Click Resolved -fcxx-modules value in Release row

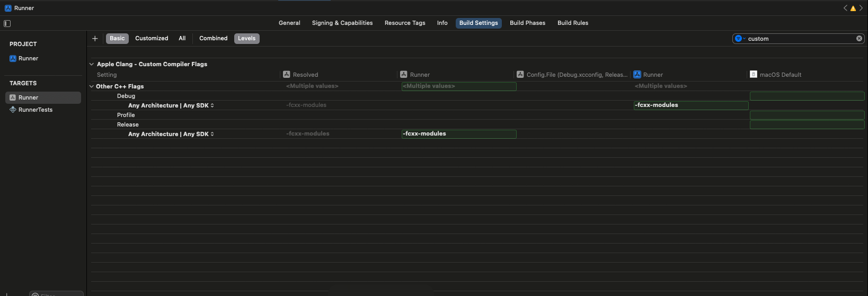point(308,134)
